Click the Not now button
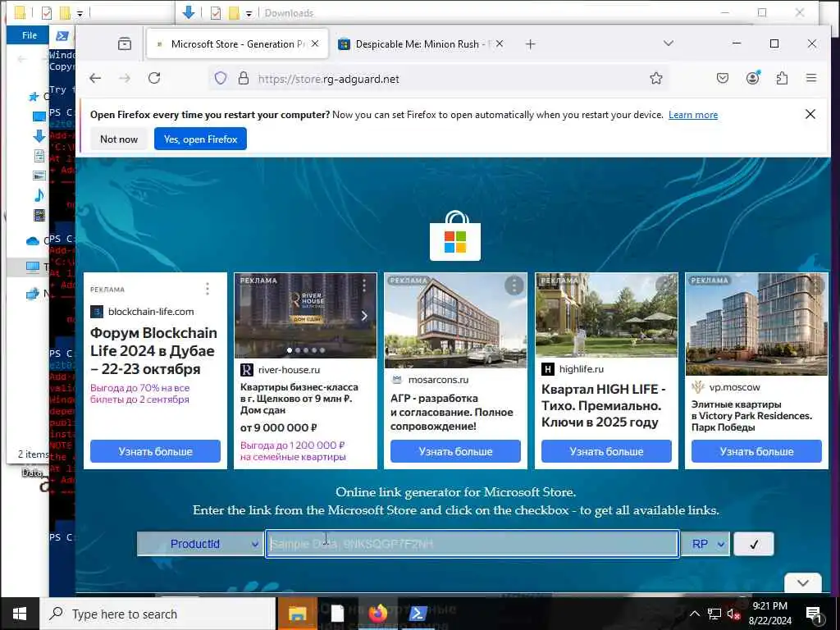This screenshot has height=630, width=840. pyautogui.click(x=119, y=139)
